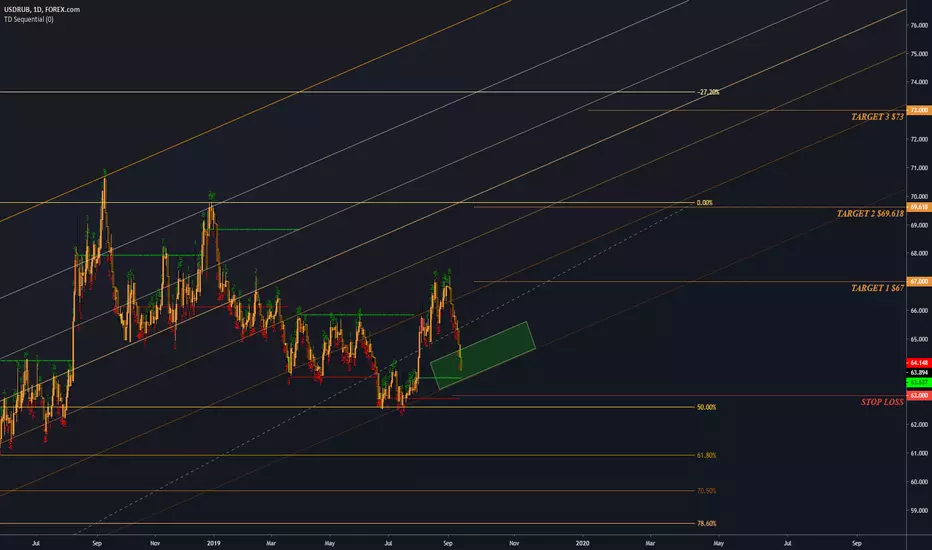Click the 71.000 price axis label

pyautogui.click(x=919, y=168)
